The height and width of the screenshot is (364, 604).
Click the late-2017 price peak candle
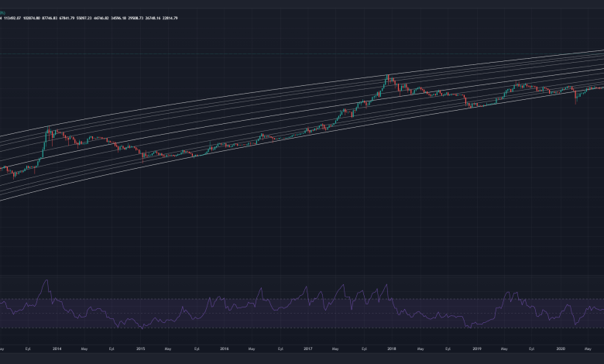pos(387,77)
